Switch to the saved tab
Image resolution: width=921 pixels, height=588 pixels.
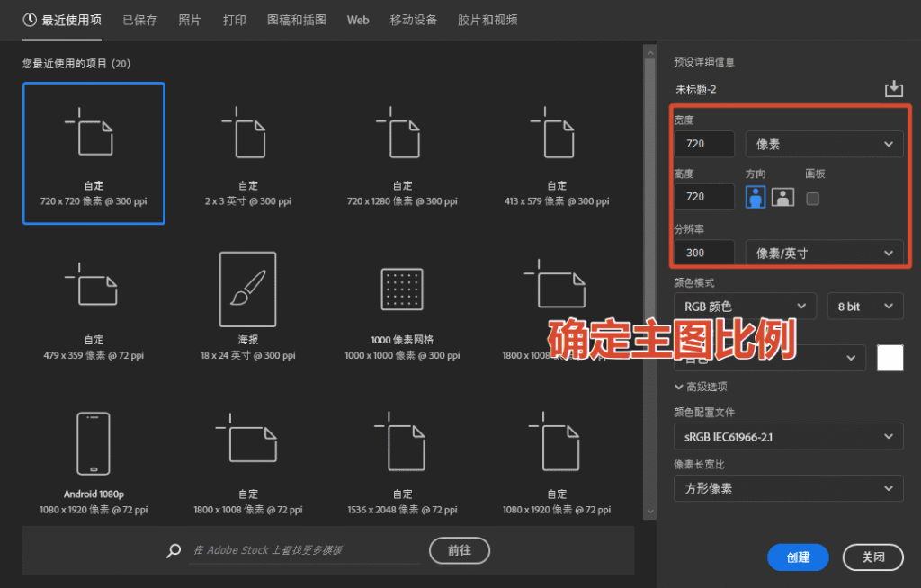coord(139,20)
